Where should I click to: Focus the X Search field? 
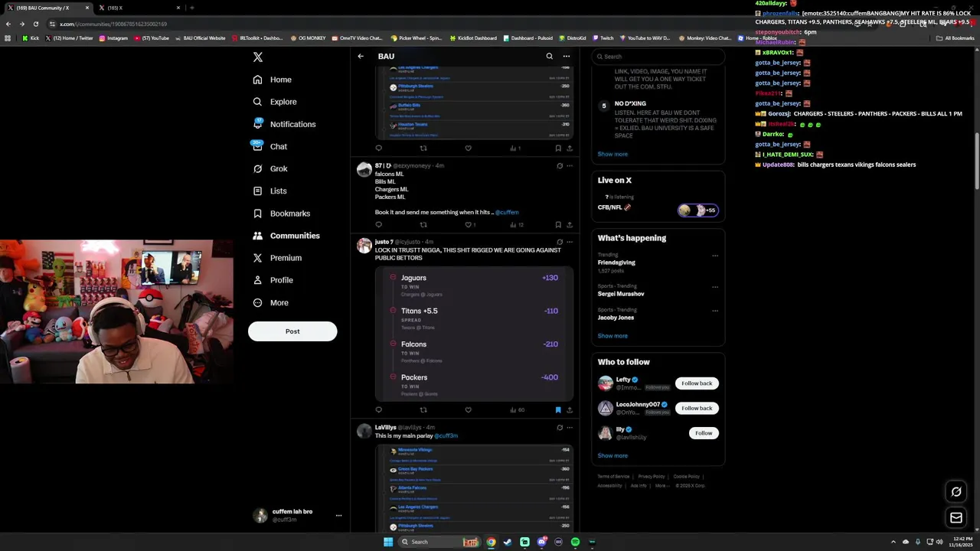click(658, 57)
